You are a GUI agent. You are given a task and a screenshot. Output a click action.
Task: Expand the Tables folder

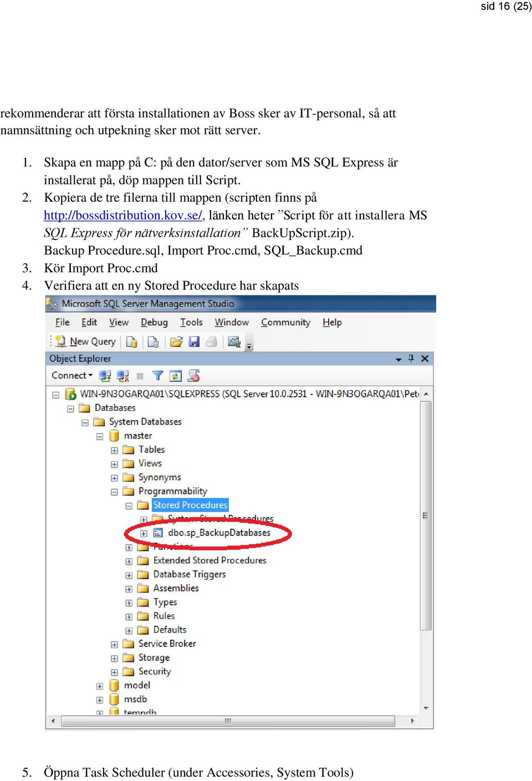click(114, 450)
